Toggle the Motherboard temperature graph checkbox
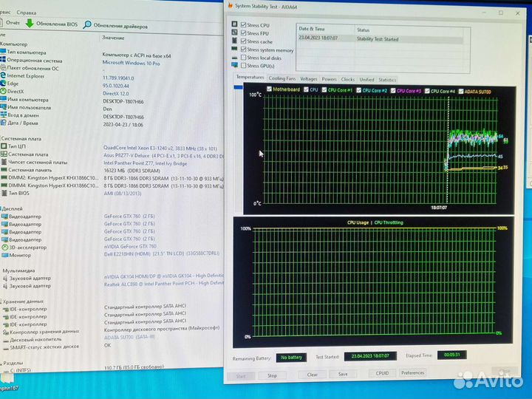This screenshot has height=399, width=532. pos(270,89)
